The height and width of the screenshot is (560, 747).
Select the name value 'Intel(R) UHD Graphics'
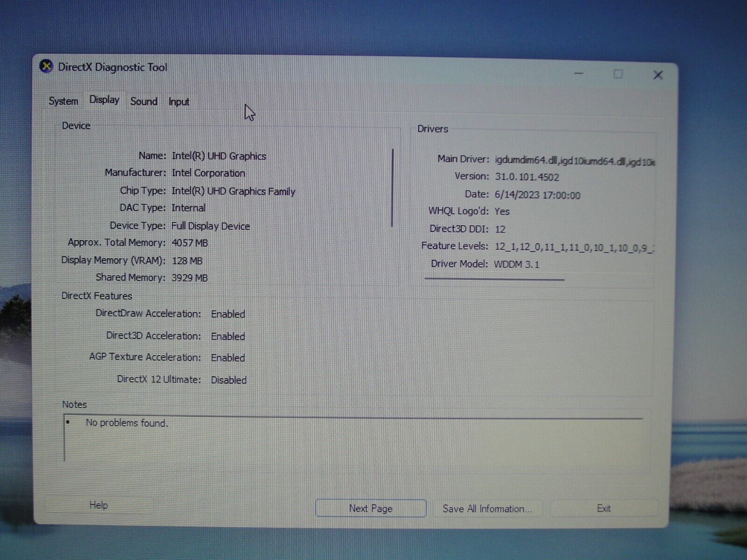[x=219, y=156]
